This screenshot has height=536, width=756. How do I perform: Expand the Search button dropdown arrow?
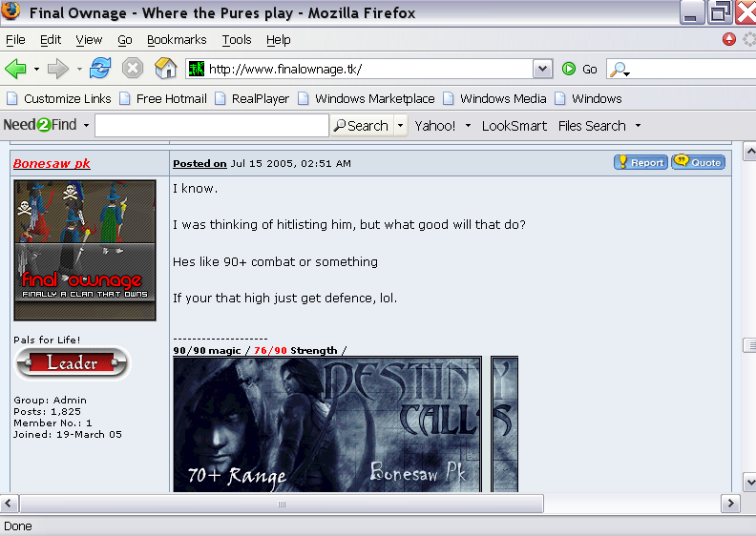(x=400, y=126)
